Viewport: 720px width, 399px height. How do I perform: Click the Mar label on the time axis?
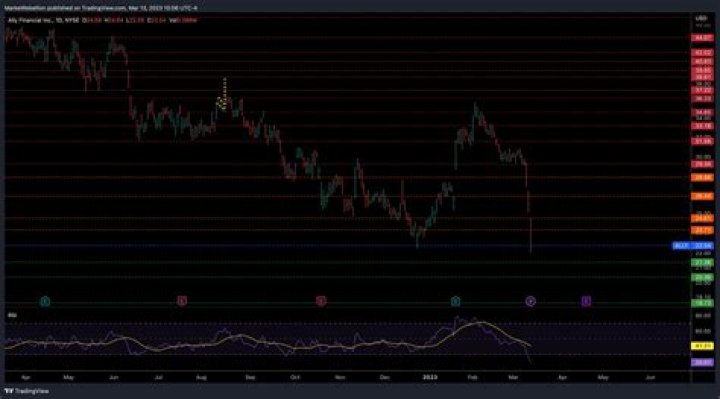coord(513,377)
